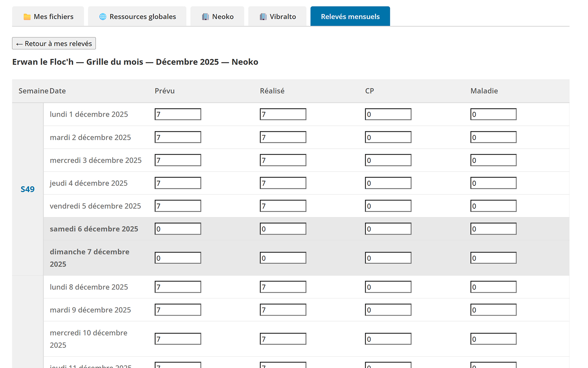This screenshot has width=588, height=368.
Task: Edit CP value for vendredi 5 décembre
Action: (388, 206)
